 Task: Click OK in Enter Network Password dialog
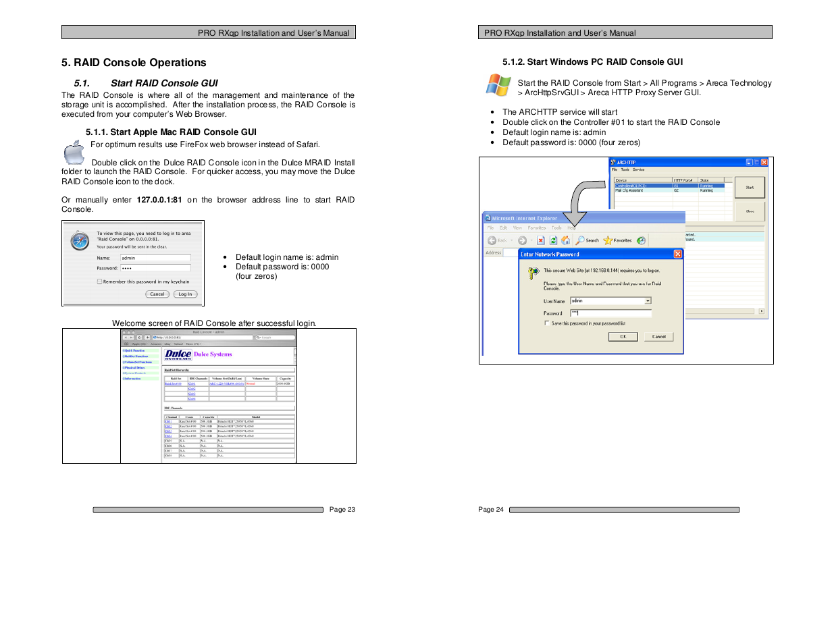click(x=623, y=336)
